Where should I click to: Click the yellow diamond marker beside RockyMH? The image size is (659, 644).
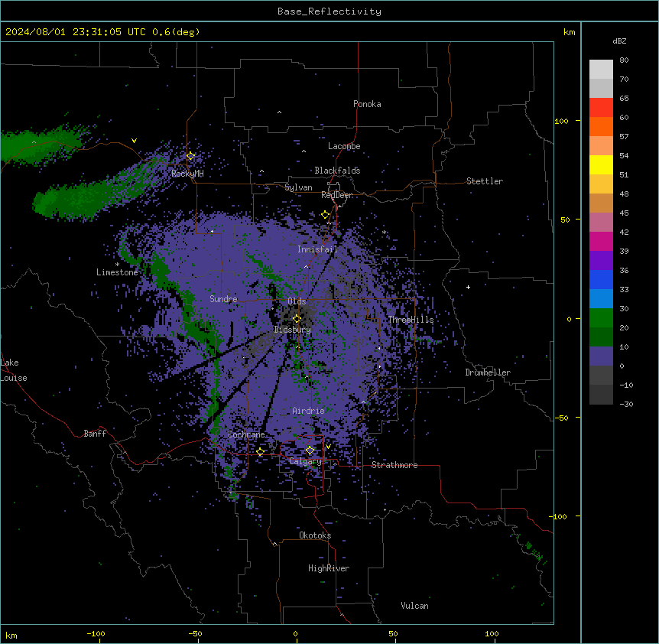pyautogui.click(x=191, y=156)
